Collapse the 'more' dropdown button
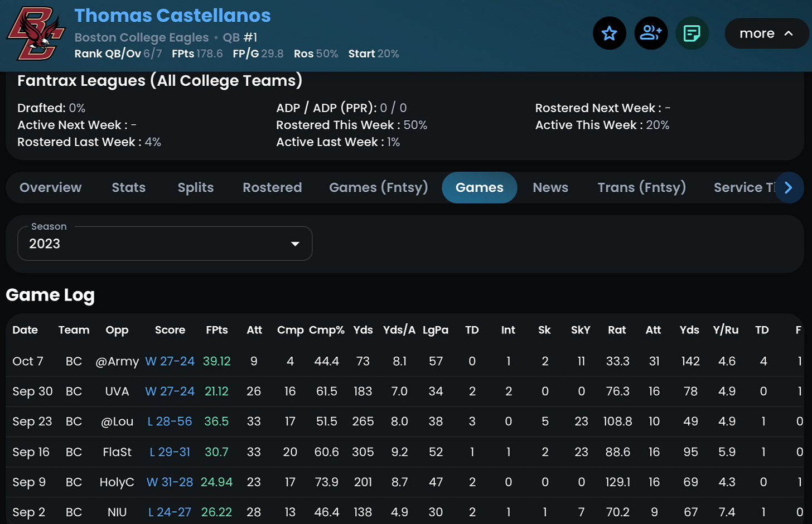 click(766, 33)
